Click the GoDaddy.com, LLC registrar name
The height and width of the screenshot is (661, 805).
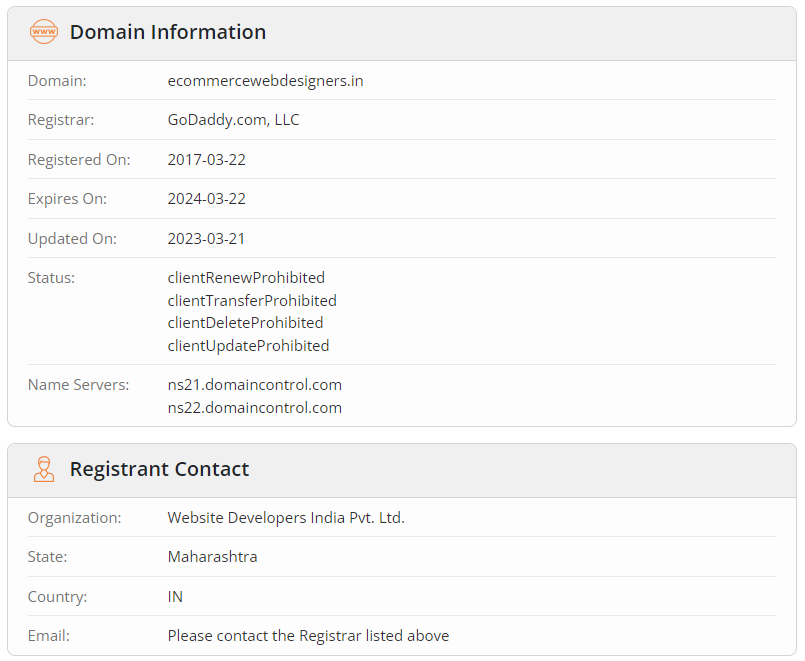point(233,120)
